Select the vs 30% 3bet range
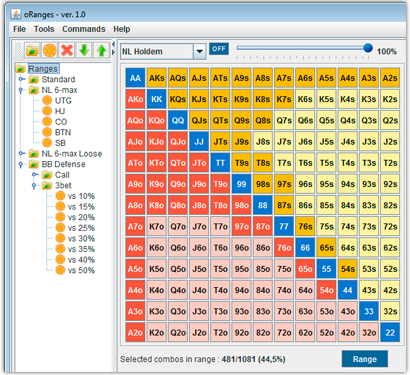Viewport: 410px width, 375px height. point(81,239)
